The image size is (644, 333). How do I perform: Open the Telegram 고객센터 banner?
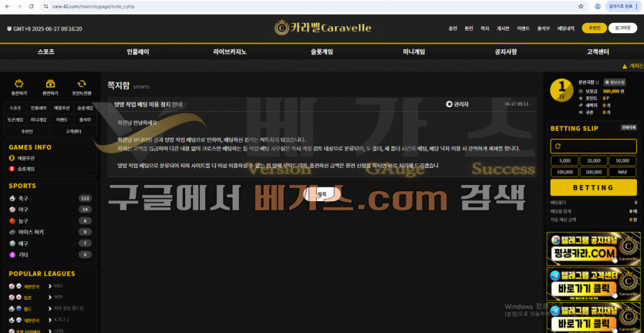[593, 284]
